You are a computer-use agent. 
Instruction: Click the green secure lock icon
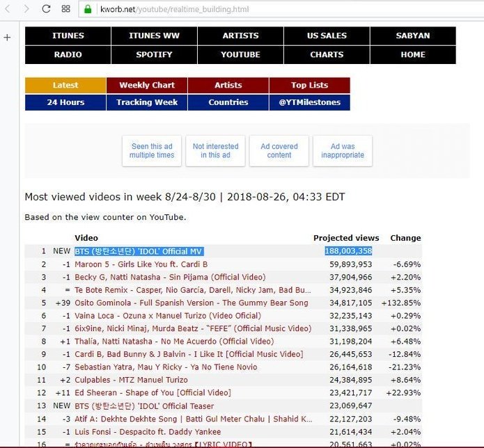pyautogui.click(x=88, y=9)
